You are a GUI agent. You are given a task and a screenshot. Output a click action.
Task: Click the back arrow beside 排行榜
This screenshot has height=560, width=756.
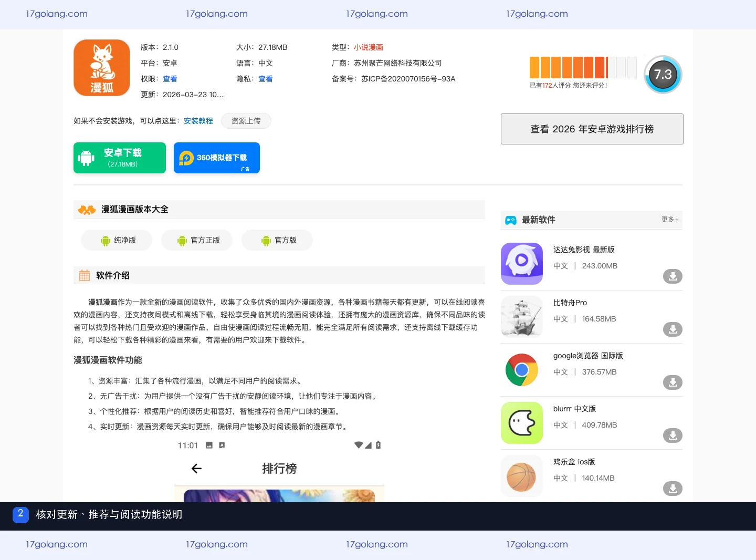(197, 469)
